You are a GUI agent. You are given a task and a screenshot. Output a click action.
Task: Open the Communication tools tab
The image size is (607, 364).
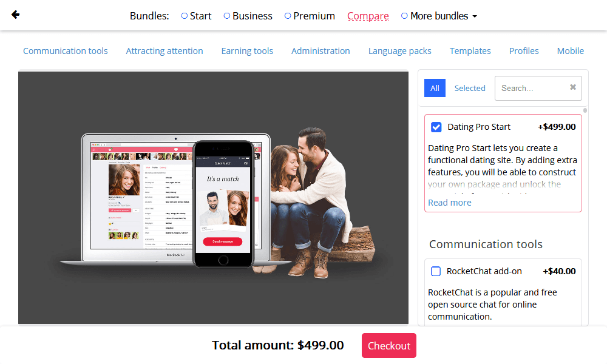(x=66, y=51)
